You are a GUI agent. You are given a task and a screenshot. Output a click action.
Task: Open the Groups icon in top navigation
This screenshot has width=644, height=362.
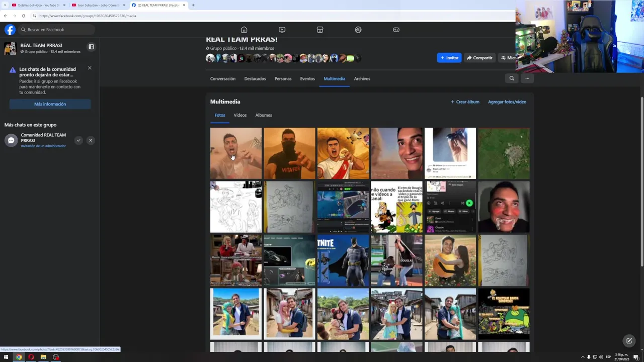click(358, 30)
